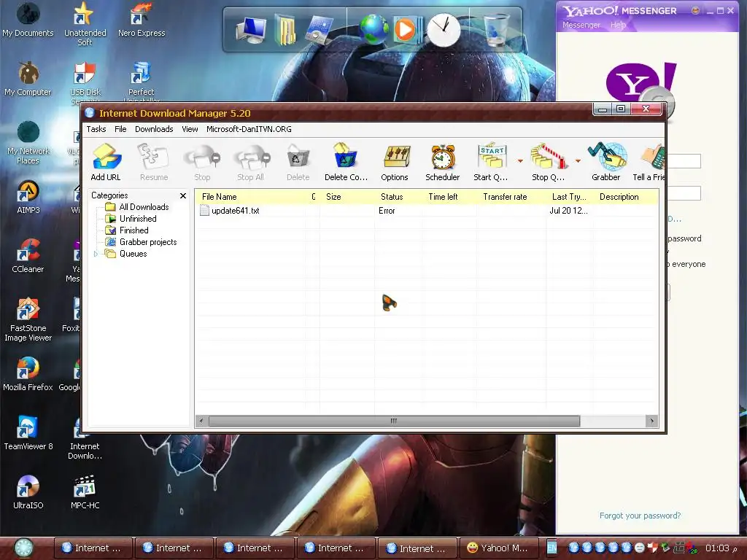Viewport: 747px width, 560px height.
Task: Click the Recycle Bin icon in the dock
Action: click(496, 29)
